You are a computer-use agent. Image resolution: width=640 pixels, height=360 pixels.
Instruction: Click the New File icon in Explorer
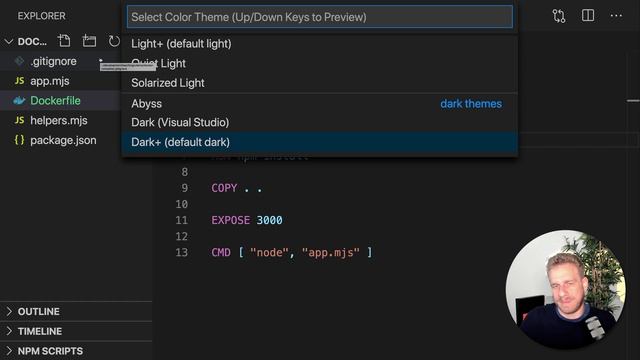point(64,41)
